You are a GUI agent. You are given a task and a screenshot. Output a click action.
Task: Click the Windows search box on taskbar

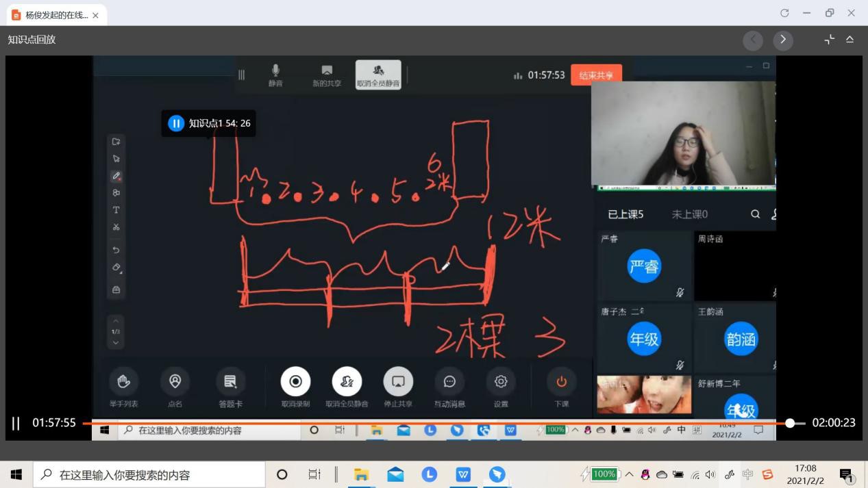click(149, 474)
